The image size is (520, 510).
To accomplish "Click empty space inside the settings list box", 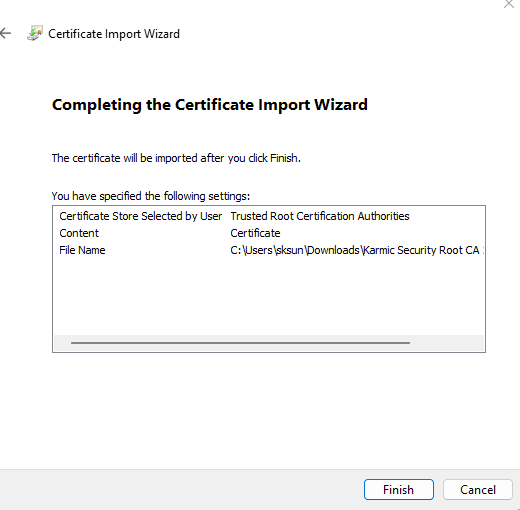I will click(x=269, y=297).
